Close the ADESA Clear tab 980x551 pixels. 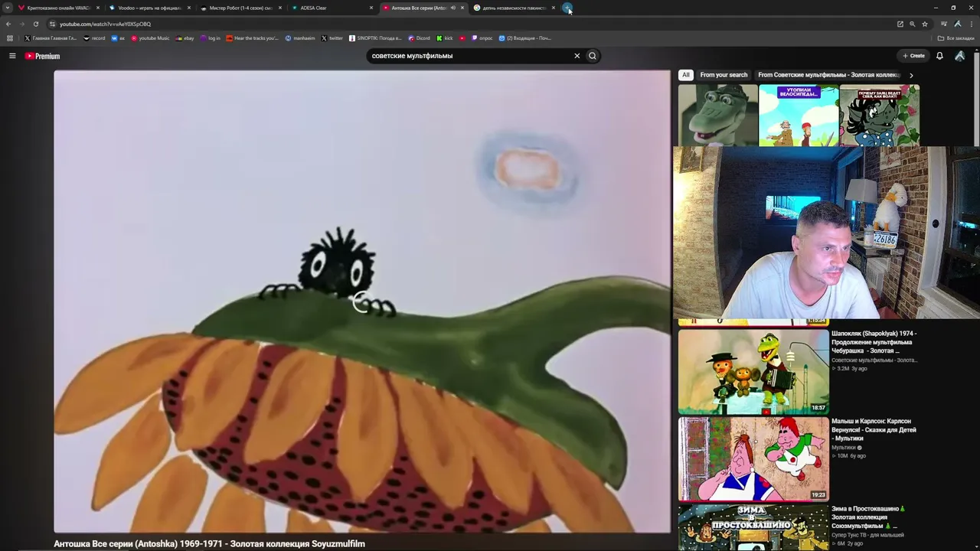[371, 8]
